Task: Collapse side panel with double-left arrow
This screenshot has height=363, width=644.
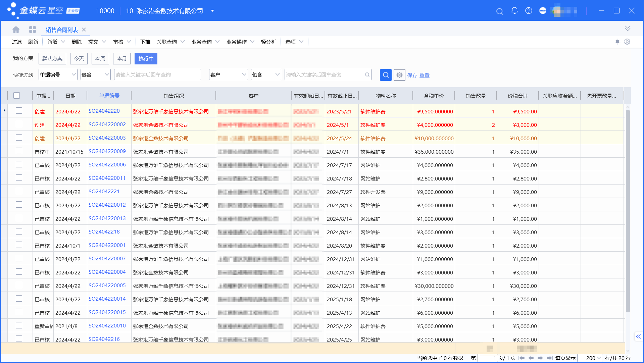Action: 638,336
